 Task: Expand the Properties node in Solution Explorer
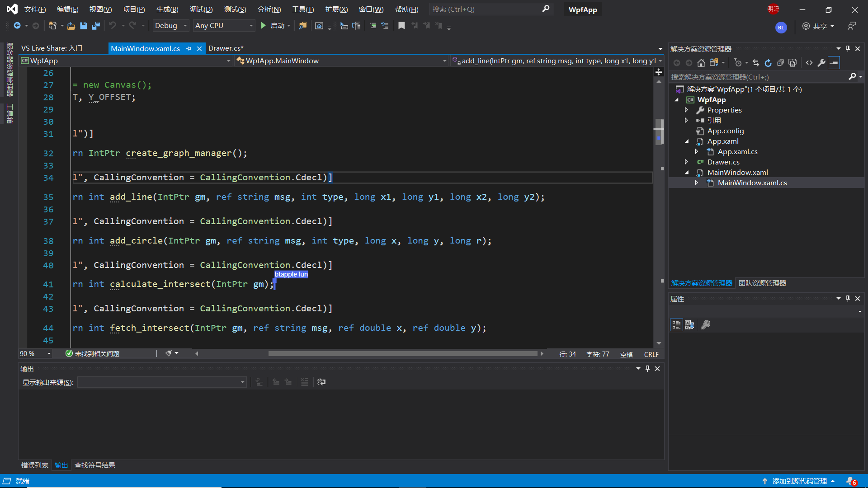click(686, 110)
